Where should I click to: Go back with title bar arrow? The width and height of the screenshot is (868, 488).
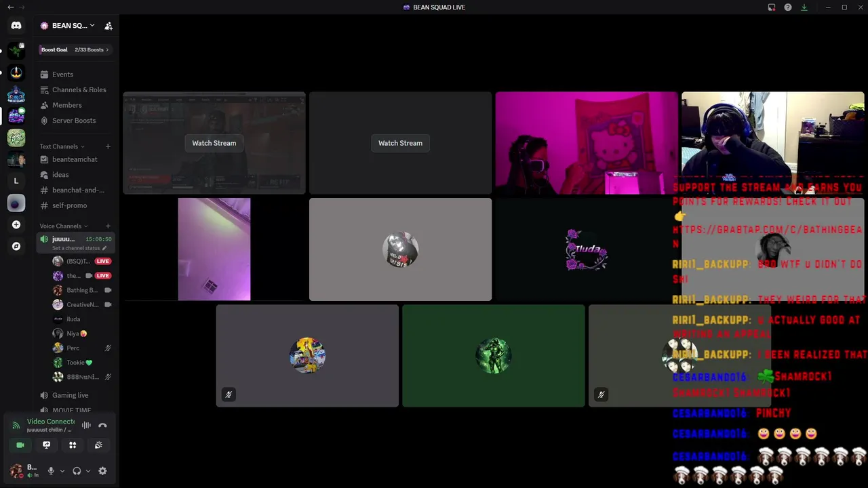click(10, 7)
